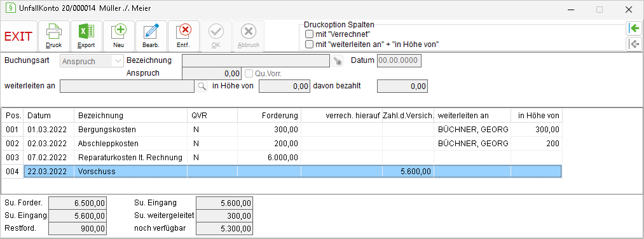This screenshot has width=644, height=239.
Task: Click the in Höhe von amount field
Action: pyautogui.click(x=284, y=86)
